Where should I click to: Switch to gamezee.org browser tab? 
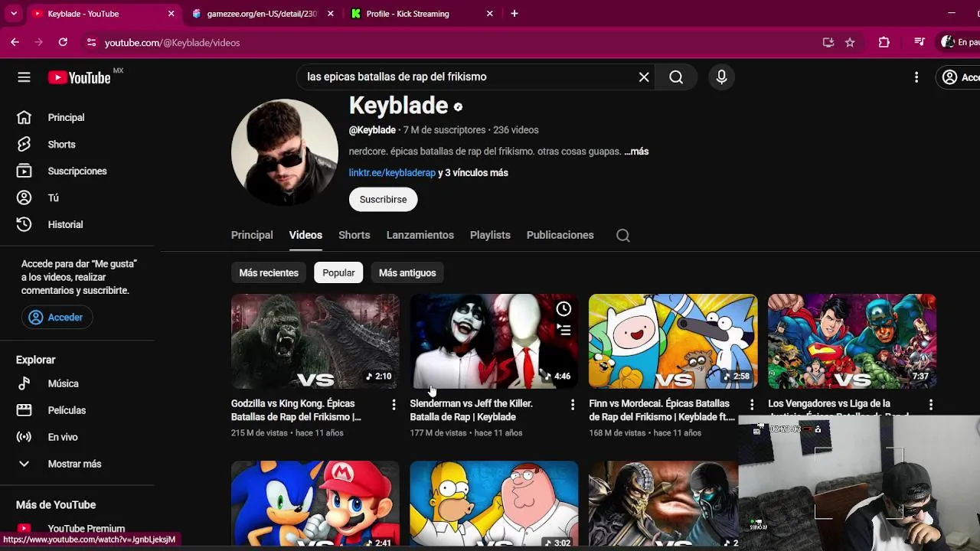point(262,14)
